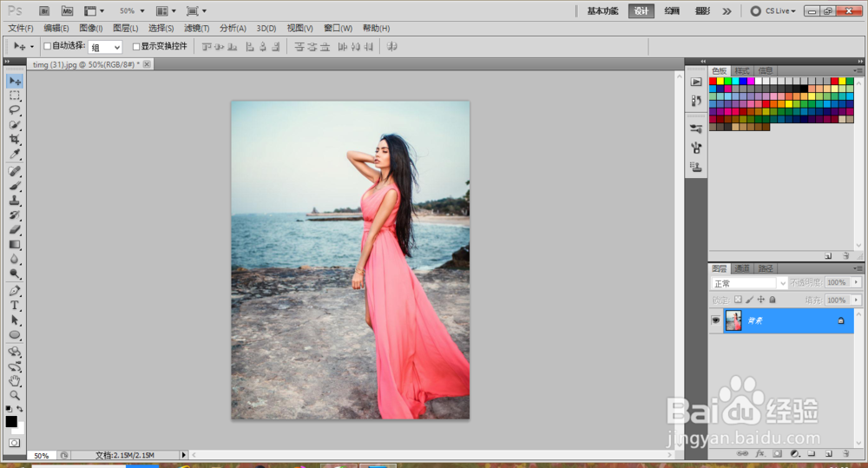The image size is (868, 468).
Task: Select the History Brush tool
Action: tap(15, 214)
